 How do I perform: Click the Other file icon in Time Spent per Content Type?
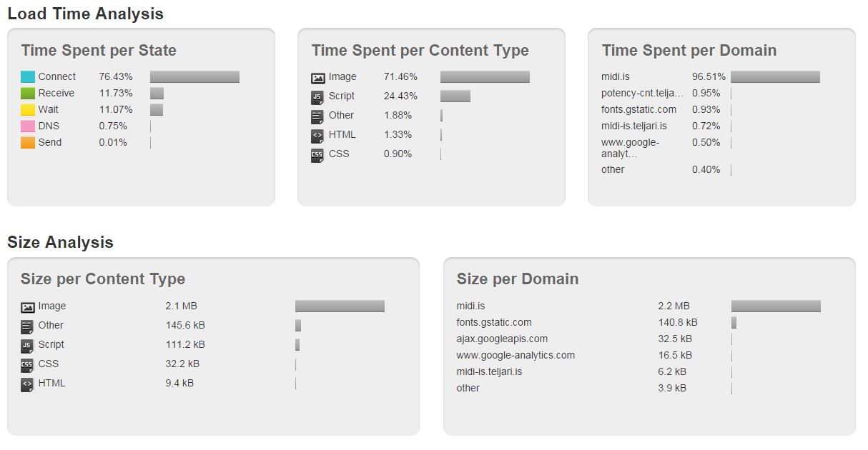[x=318, y=116]
